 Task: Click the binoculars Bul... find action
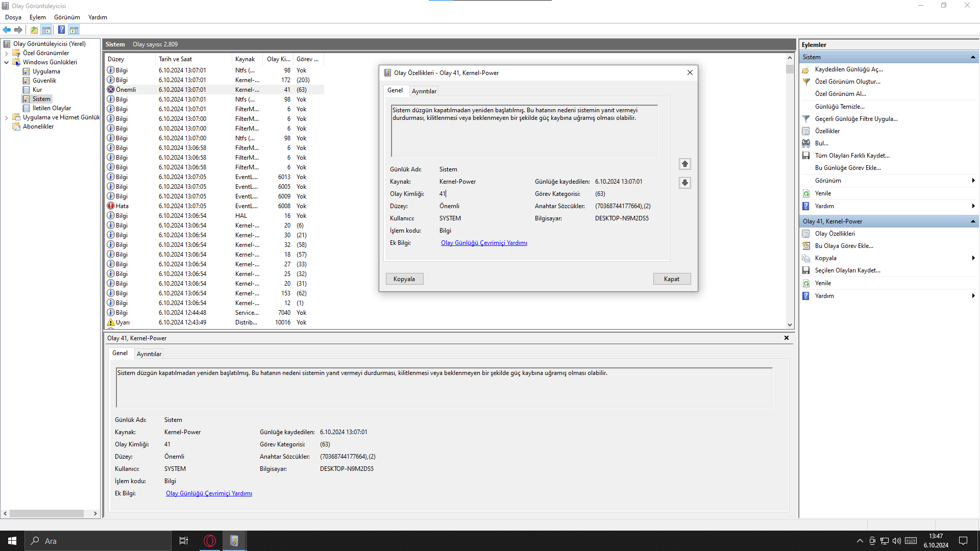pos(821,143)
